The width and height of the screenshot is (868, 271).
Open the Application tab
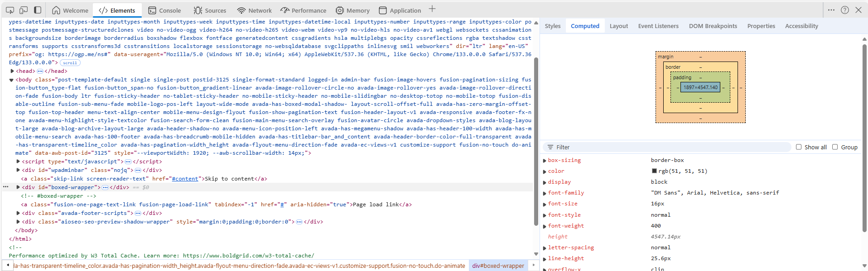pos(400,10)
